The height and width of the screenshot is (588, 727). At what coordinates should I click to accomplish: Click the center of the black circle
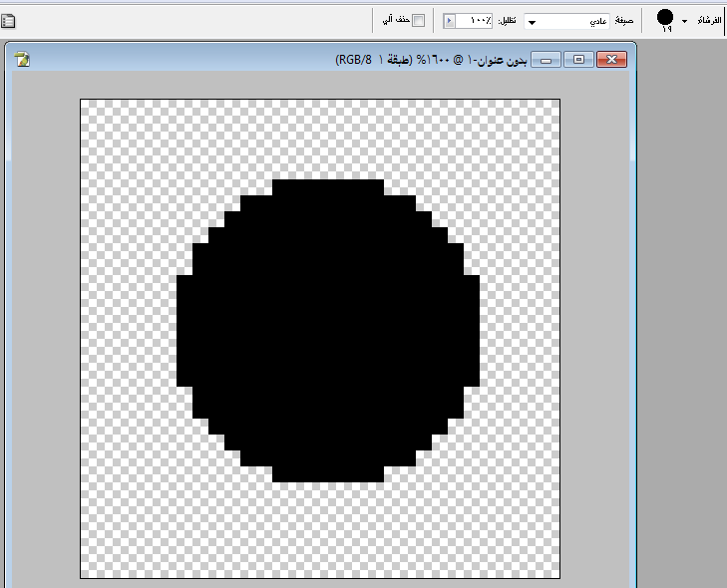tap(328, 331)
